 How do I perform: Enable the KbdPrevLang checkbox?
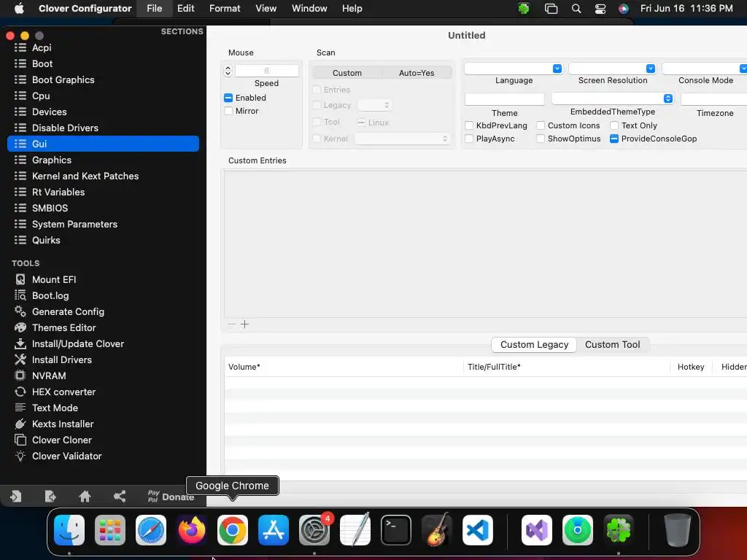[469, 125]
